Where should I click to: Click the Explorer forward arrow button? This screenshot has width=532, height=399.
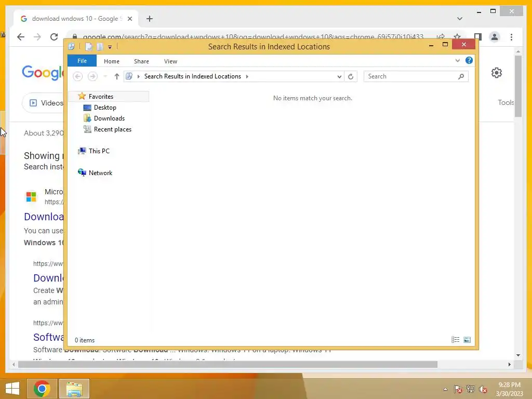(92, 76)
